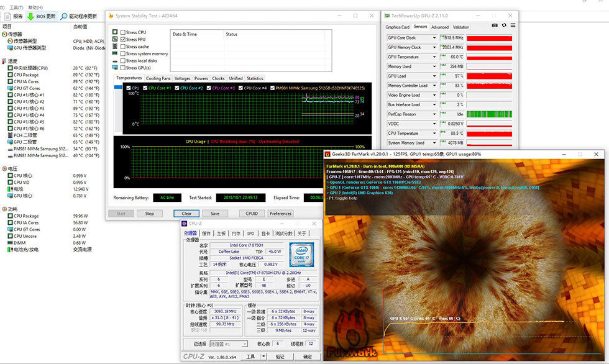Viewport: 609px width, 364px height.
Task: Open the GPU Temperature sensor dropdown
Action: [434, 57]
